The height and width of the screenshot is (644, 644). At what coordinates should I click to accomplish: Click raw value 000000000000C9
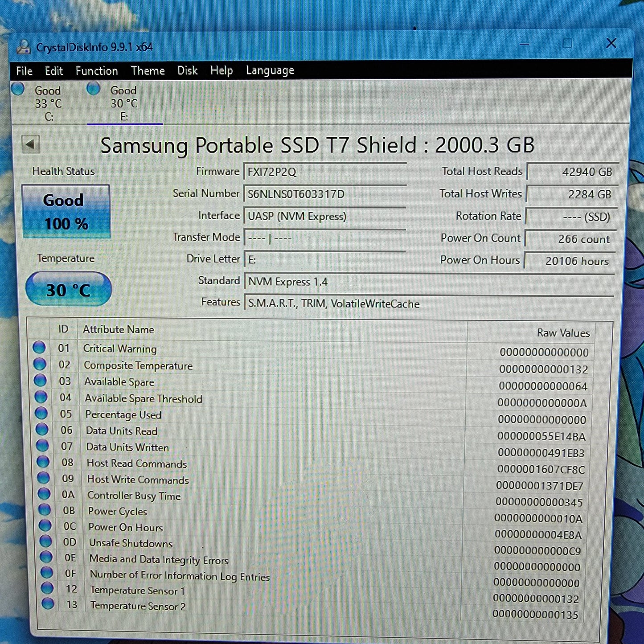coord(537,550)
